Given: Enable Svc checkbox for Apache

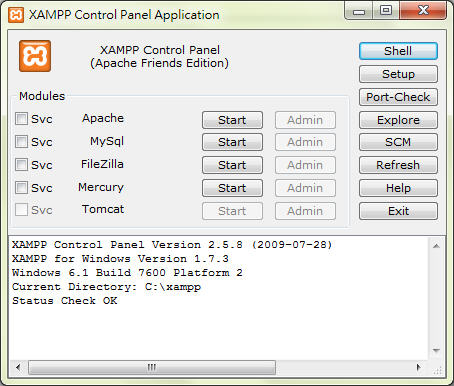Looking at the screenshot, I should click(x=21, y=119).
